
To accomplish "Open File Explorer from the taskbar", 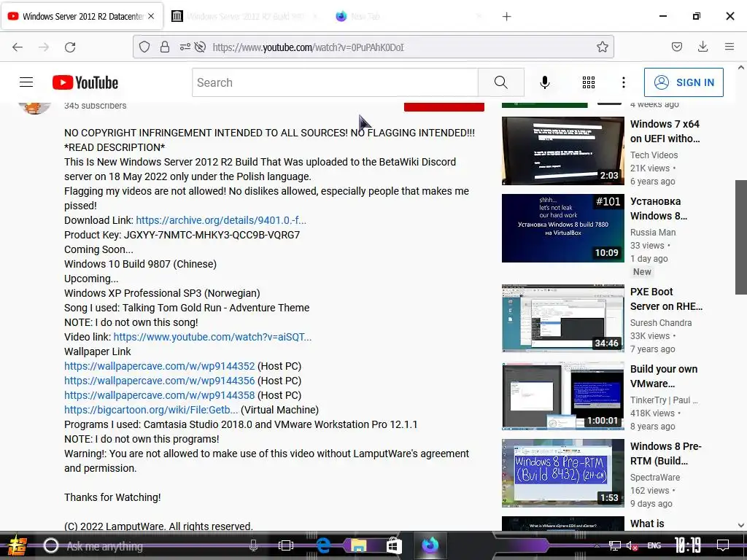I will pos(358,545).
